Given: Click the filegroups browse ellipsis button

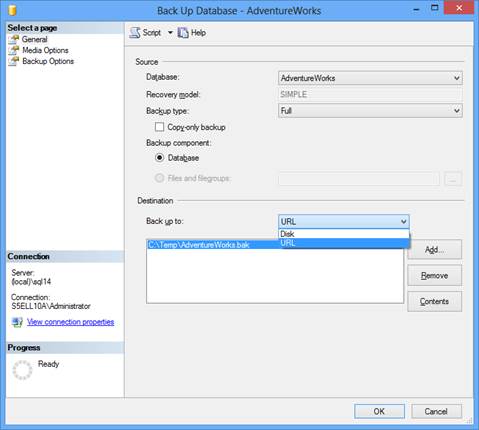Looking at the screenshot, I should pos(453,179).
